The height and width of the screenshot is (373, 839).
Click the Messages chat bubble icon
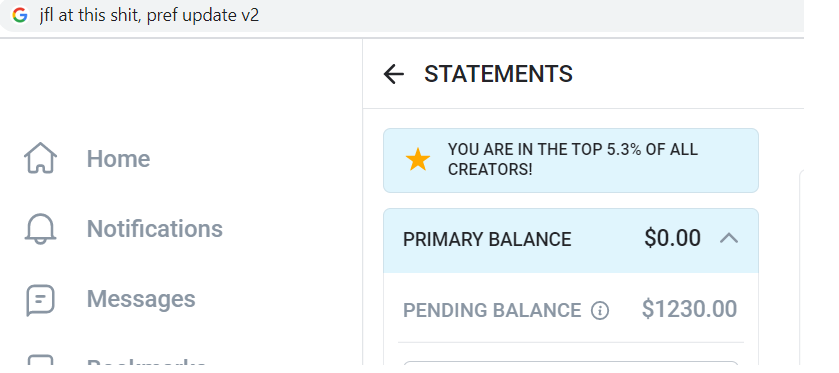tap(40, 300)
